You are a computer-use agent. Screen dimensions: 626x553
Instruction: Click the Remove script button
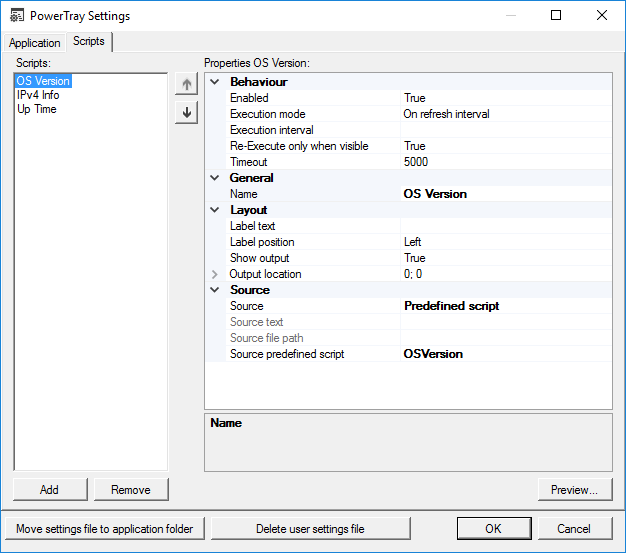point(131,490)
